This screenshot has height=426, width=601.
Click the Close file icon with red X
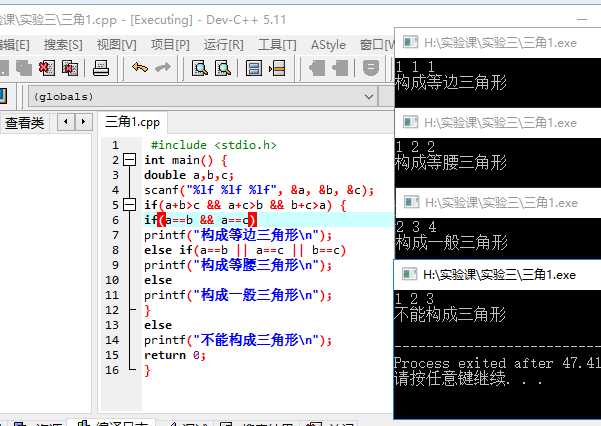(47, 68)
